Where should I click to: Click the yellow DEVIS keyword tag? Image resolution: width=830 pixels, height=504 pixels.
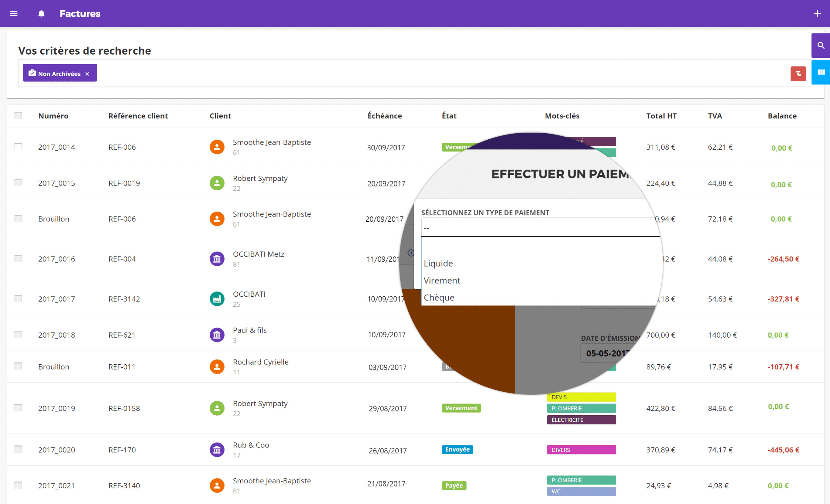581,397
